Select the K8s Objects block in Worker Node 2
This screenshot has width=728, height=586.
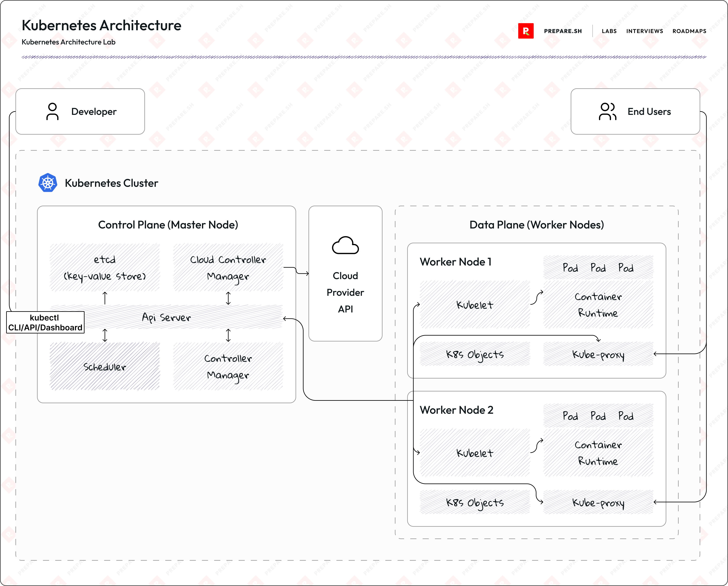(474, 502)
